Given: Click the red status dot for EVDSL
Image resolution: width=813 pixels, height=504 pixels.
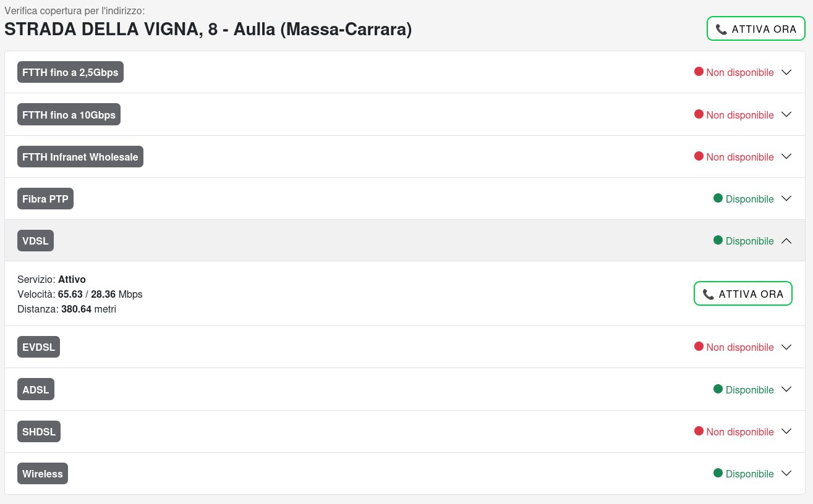Looking at the screenshot, I should 699,346.
